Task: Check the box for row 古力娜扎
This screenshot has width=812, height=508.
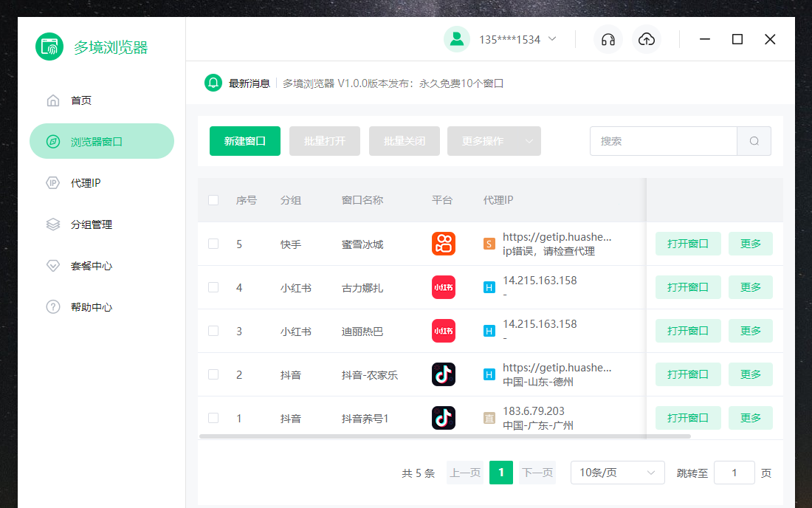Action: point(213,287)
